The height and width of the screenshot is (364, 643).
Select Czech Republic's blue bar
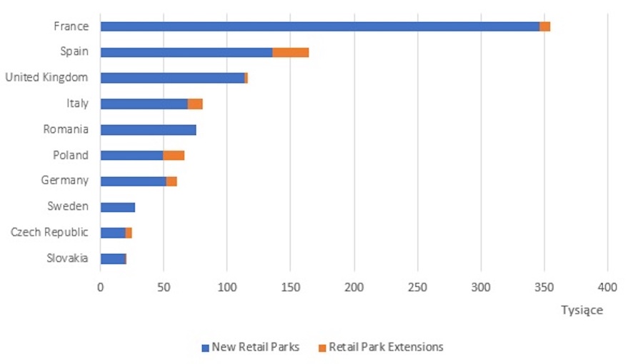113,233
